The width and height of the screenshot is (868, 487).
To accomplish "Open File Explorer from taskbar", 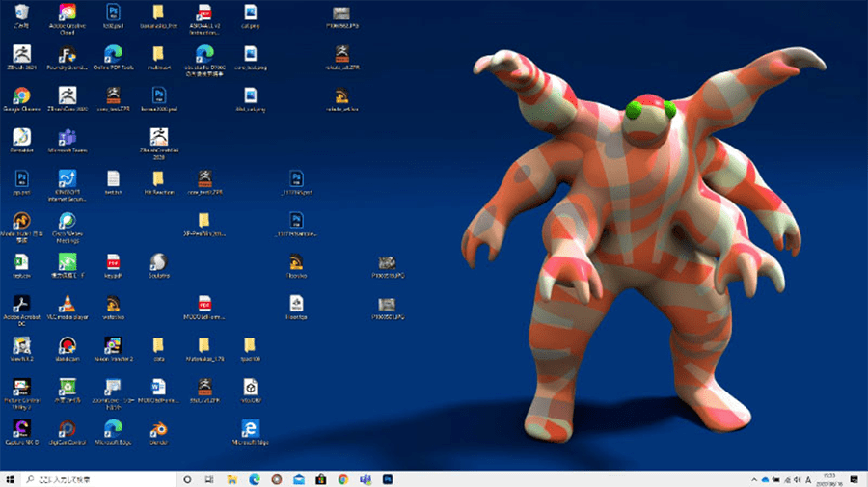I will 231,479.
